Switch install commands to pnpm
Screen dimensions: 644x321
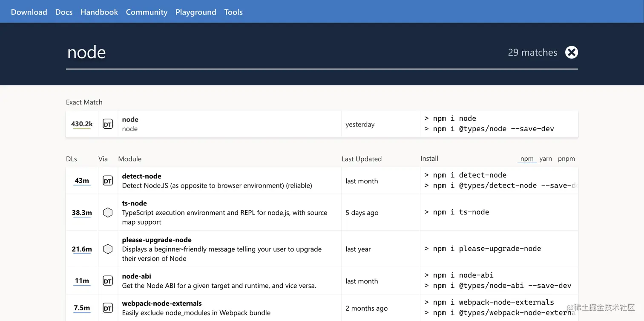(566, 159)
